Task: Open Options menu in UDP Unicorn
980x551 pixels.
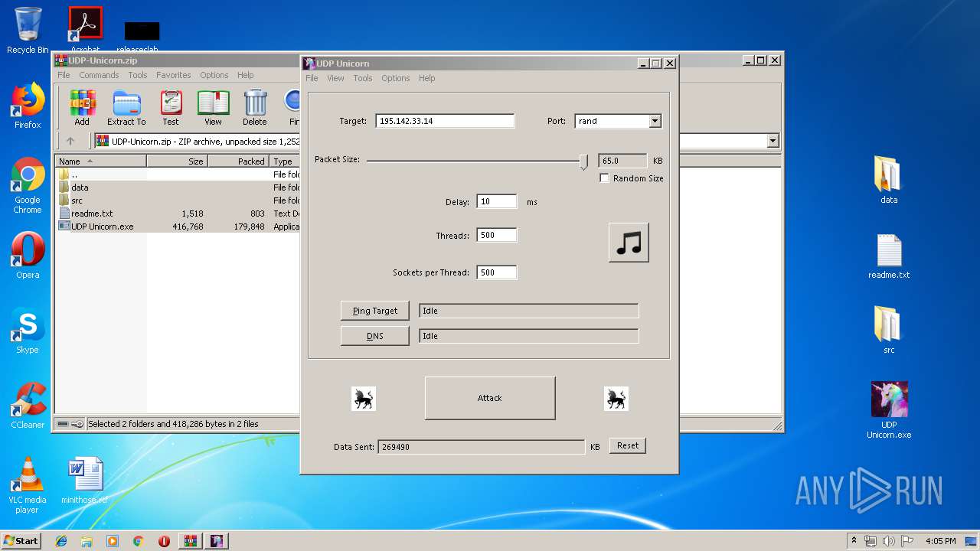Action: click(x=396, y=78)
